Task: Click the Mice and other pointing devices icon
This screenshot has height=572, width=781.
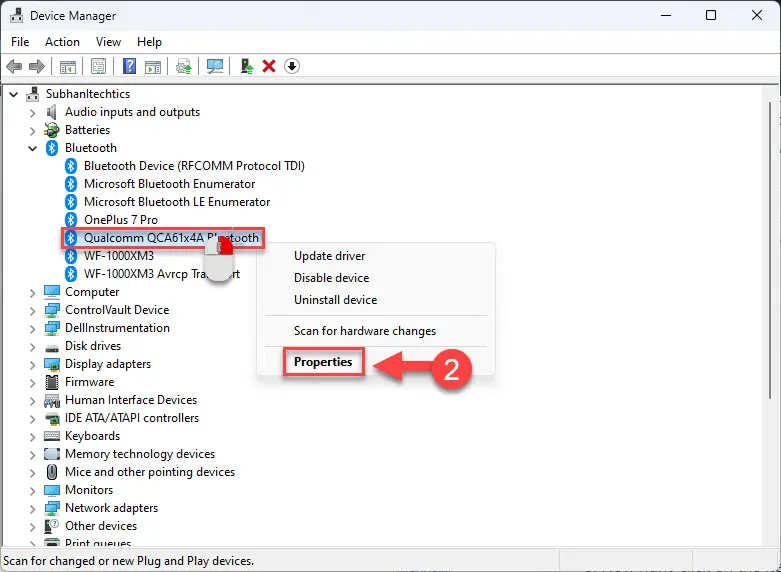Action: [x=52, y=472]
